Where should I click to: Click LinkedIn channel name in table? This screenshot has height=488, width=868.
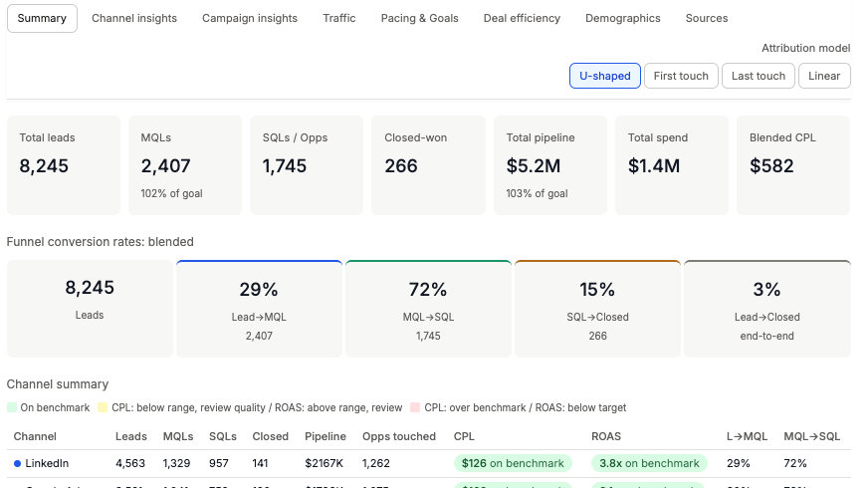point(47,464)
